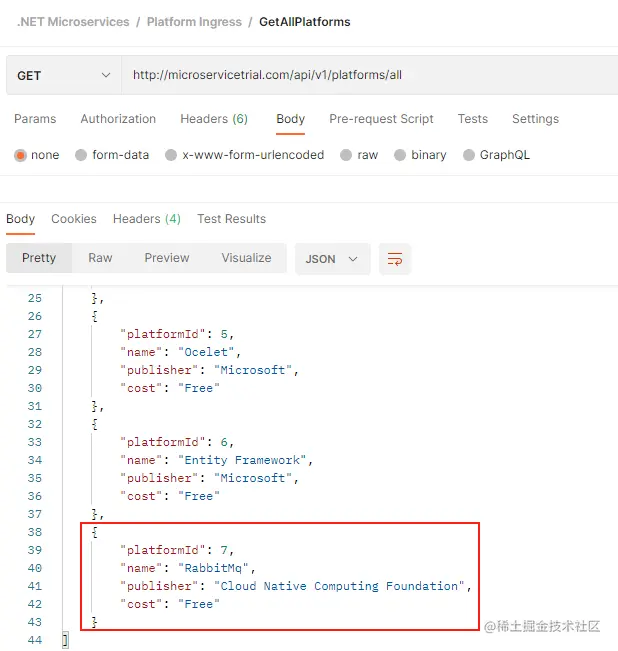The width and height of the screenshot is (618, 651).
Task: Select the Visualize view button
Action: (x=246, y=258)
